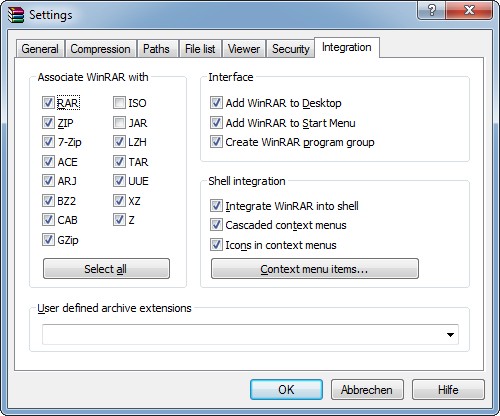Uncheck the RAR association checkbox

point(48,103)
